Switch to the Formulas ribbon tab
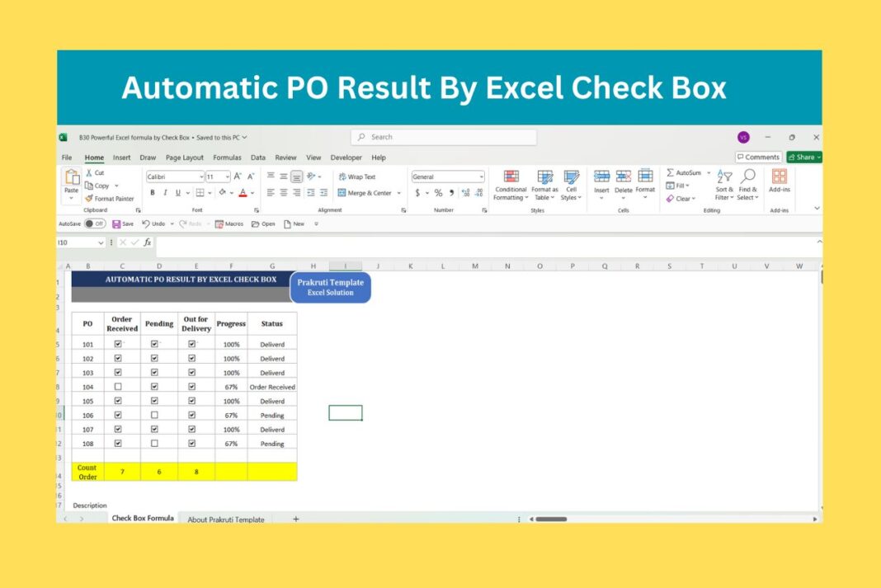This screenshot has height=588, width=881. (227, 157)
